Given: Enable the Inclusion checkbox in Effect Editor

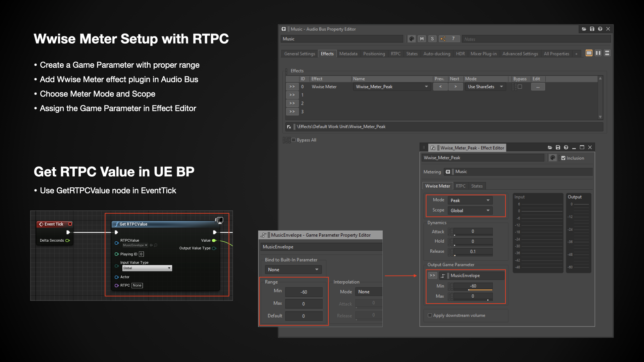Looking at the screenshot, I should [562, 157].
